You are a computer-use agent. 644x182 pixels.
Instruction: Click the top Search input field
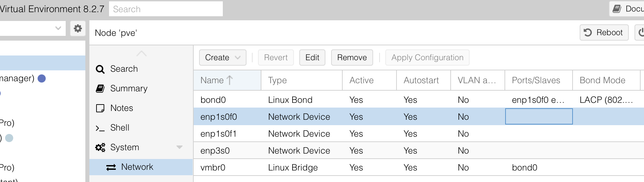166,9
